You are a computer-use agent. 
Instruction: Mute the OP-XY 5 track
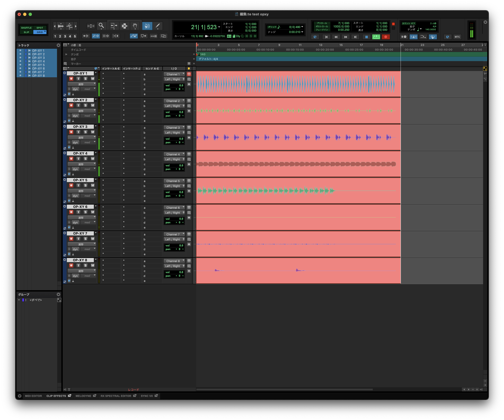(93, 185)
